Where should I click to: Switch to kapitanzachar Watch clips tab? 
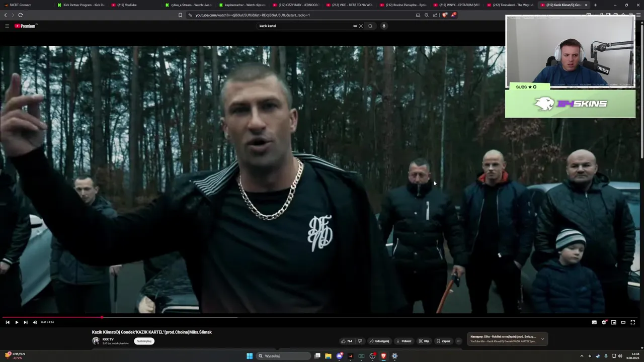point(242,5)
